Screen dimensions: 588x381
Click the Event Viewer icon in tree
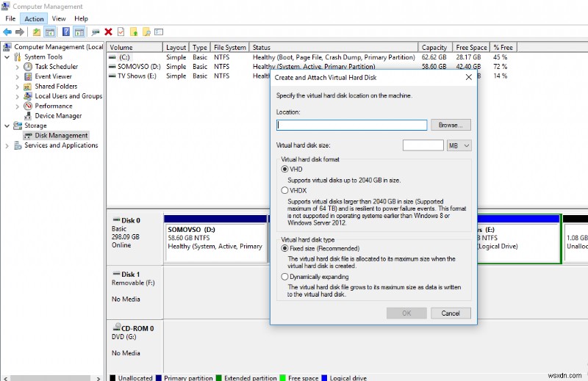(x=28, y=76)
